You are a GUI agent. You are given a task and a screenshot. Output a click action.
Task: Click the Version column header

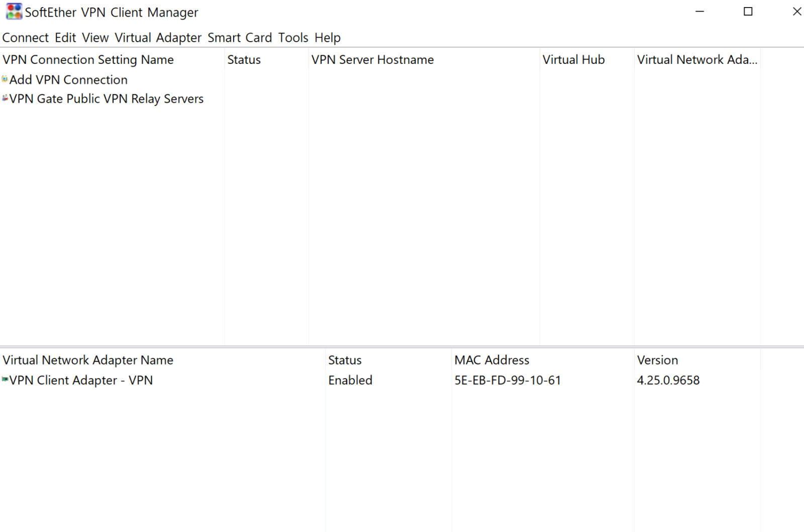[657, 360]
